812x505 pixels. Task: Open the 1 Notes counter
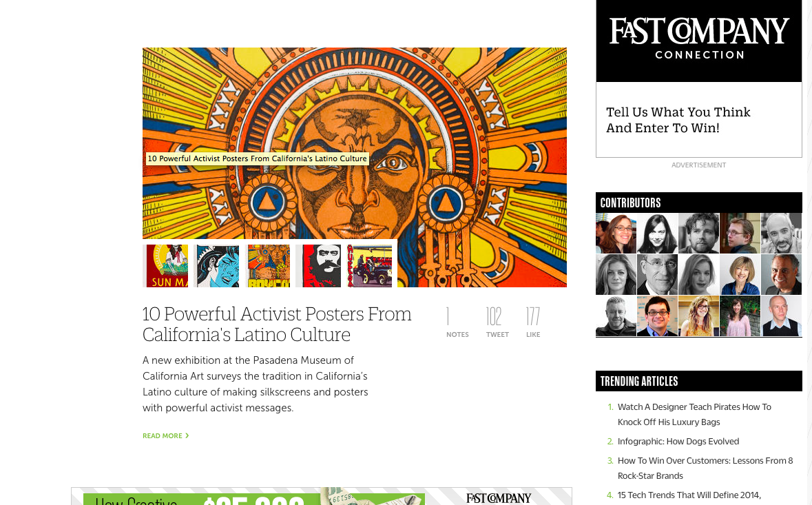click(457, 322)
